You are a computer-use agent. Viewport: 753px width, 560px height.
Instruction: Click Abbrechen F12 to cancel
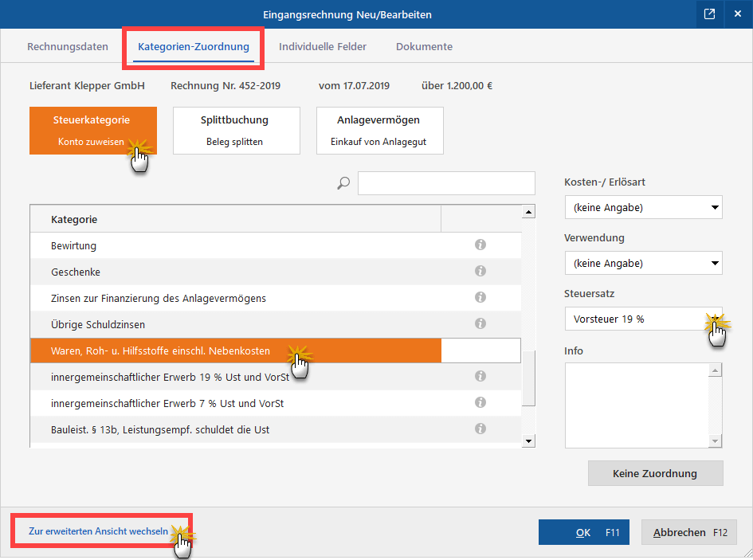(x=689, y=532)
